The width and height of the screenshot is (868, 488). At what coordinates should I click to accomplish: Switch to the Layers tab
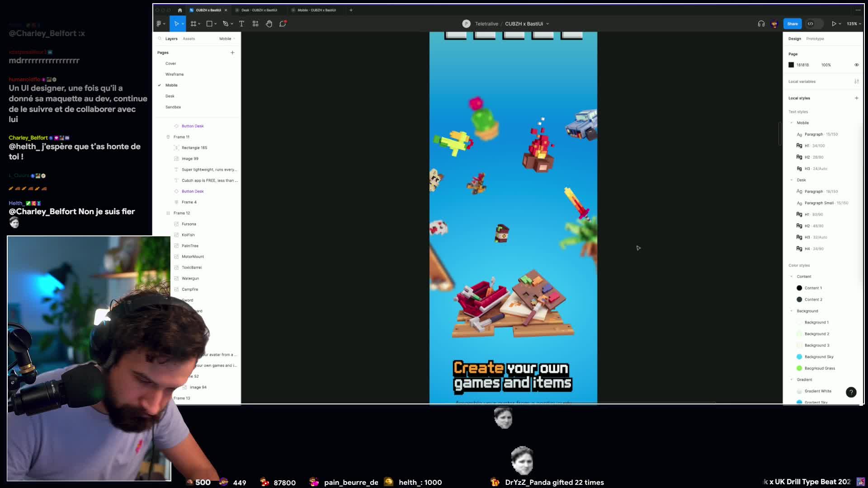tap(171, 38)
